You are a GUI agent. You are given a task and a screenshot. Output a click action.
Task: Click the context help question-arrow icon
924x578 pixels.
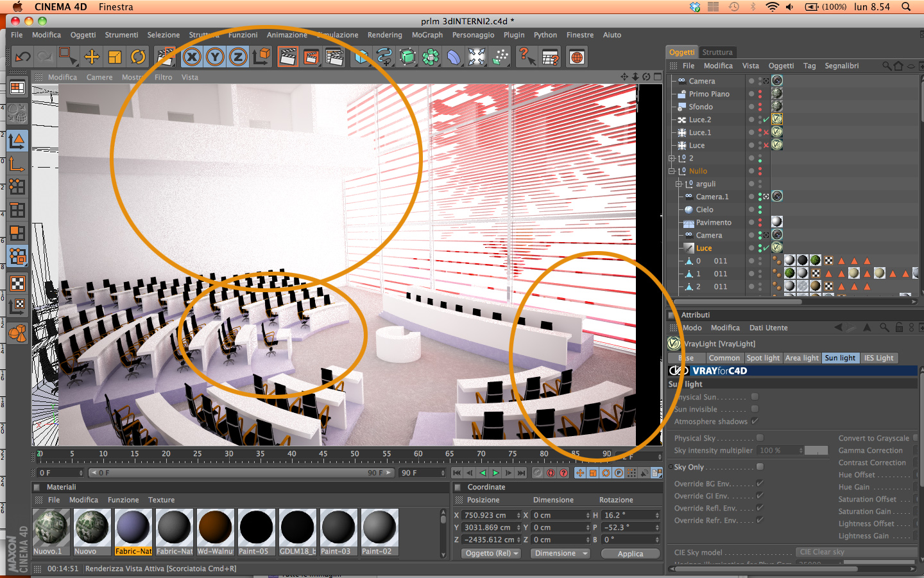click(527, 57)
